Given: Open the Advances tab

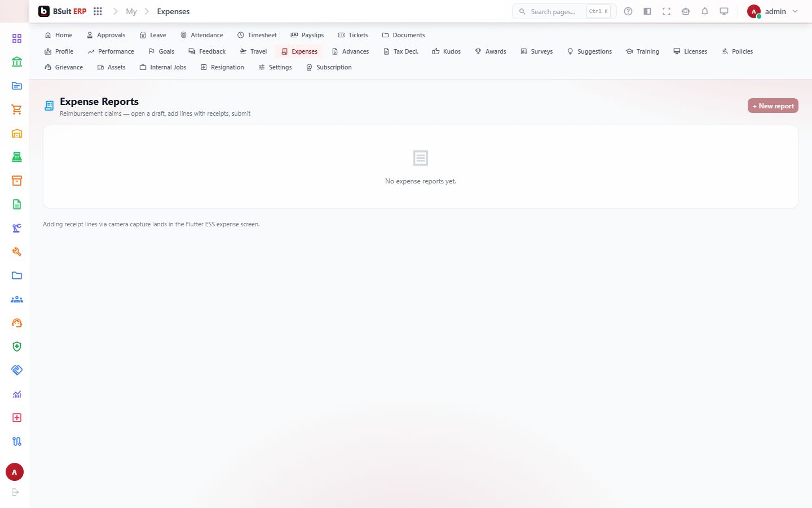Looking at the screenshot, I should [350, 51].
